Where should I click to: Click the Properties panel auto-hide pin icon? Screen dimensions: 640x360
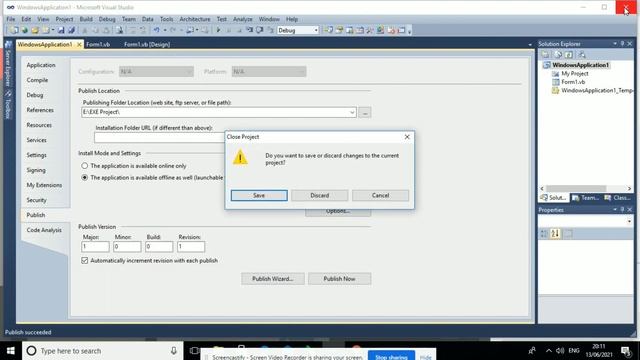tap(622, 209)
